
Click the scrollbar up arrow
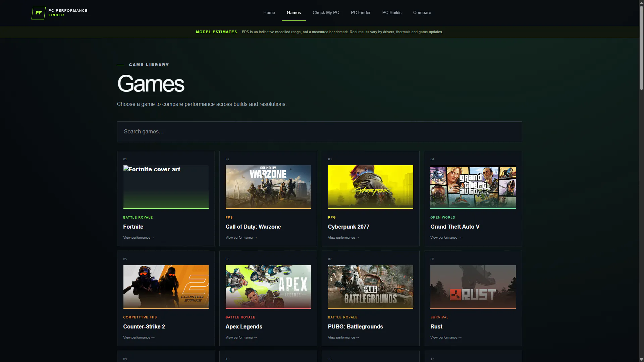tap(641, 3)
